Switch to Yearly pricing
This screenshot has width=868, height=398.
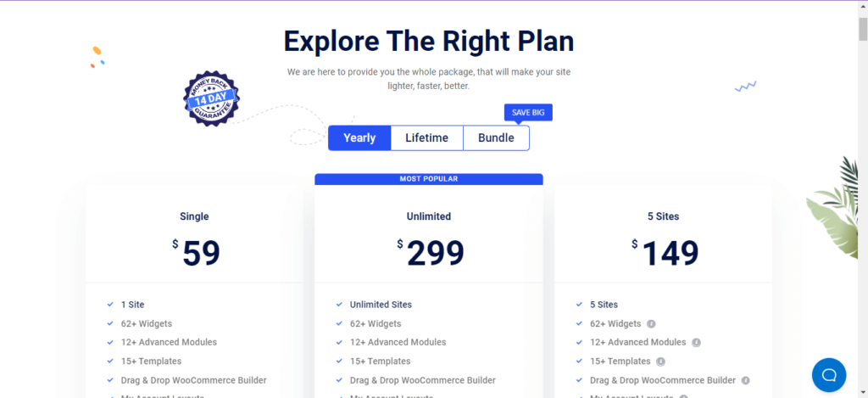[359, 138]
